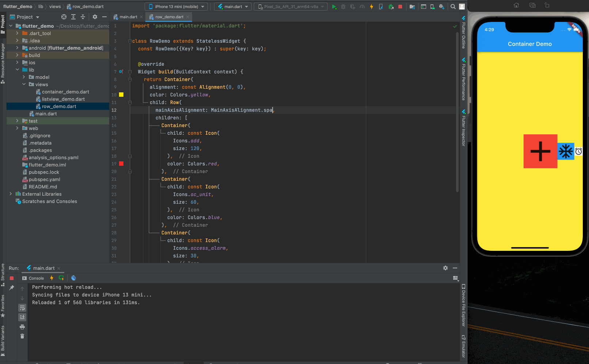Image resolution: width=589 pixels, height=364 pixels.
Task: Click Hot Reload lightning in Run console
Action: [x=51, y=278]
